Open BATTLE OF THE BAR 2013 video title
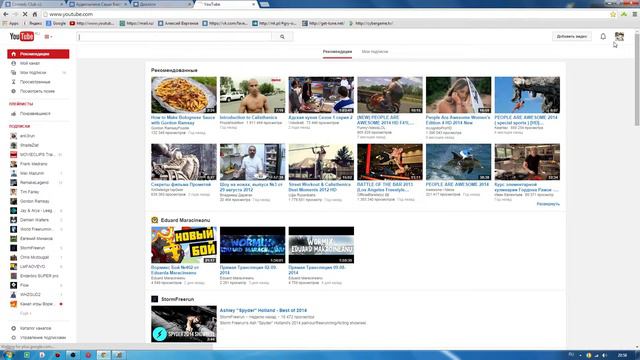Viewport: 640px width, 360px height. click(385, 187)
